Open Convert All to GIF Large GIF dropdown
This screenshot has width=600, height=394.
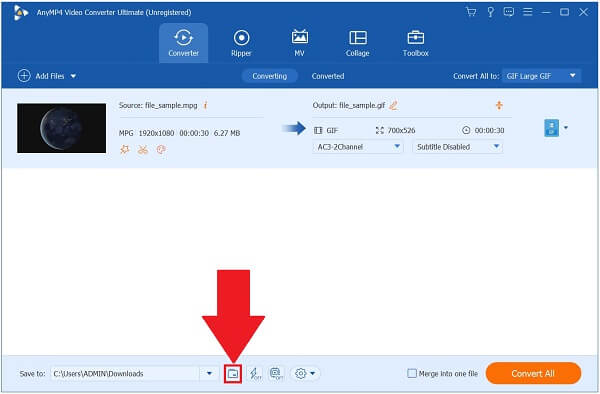(x=541, y=76)
